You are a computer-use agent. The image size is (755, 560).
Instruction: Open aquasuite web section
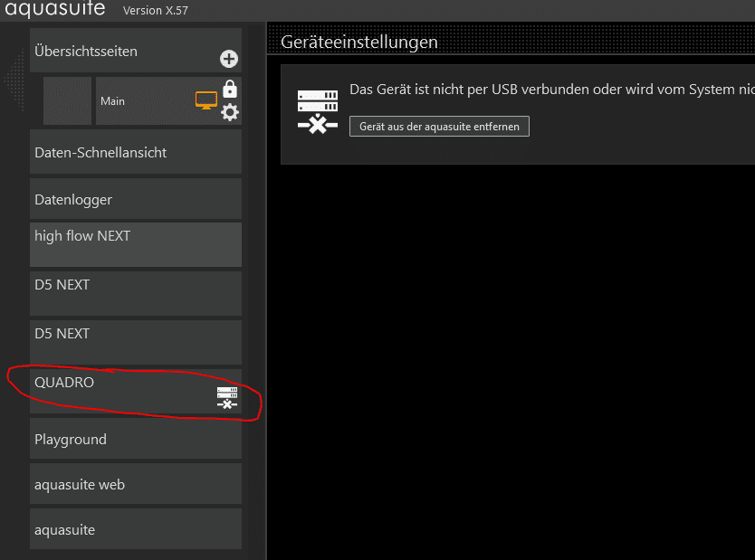(136, 484)
